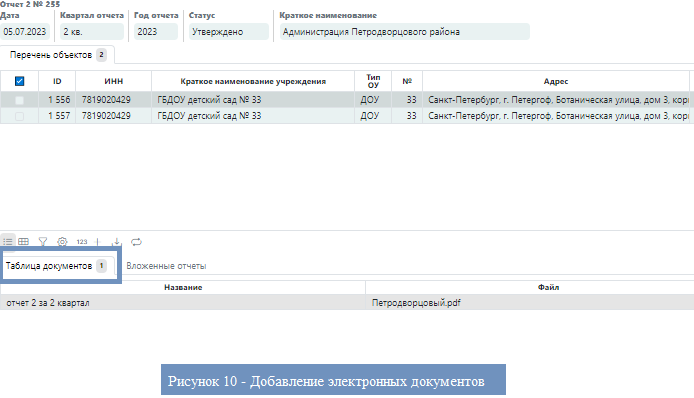Screen dimensions: 694x398
Task: Open the Таблица документов tab
Action: point(56,266)
